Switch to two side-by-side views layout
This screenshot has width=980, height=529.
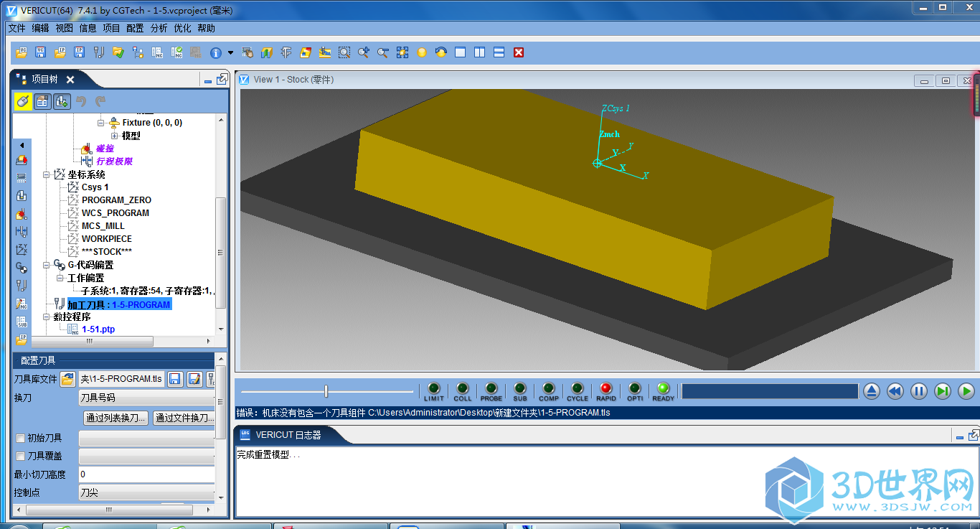pyautogui.click(x=480, y=52)
